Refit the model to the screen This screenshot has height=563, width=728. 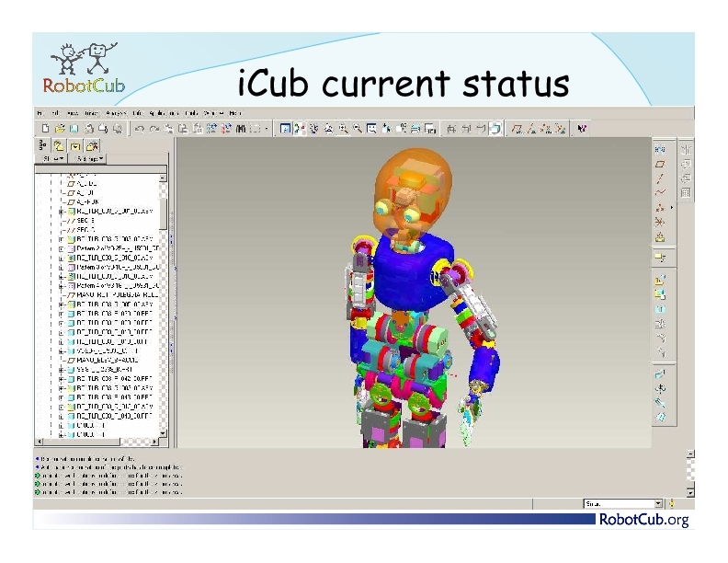tap(371, 129)
